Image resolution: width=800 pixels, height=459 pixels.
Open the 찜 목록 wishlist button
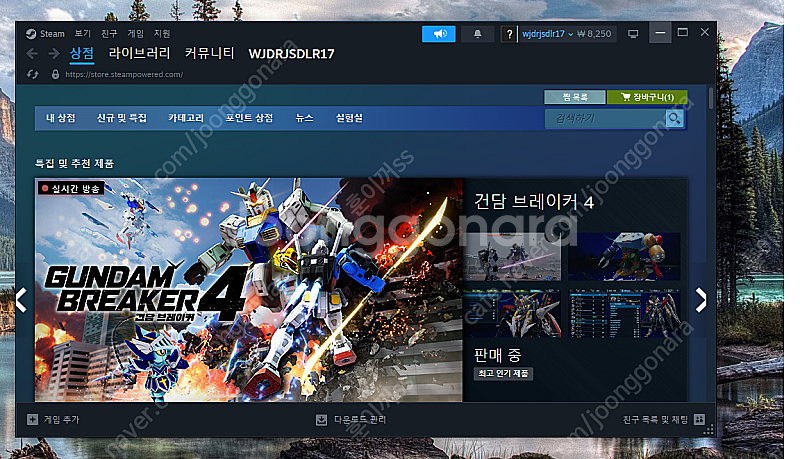coord(575,97)
